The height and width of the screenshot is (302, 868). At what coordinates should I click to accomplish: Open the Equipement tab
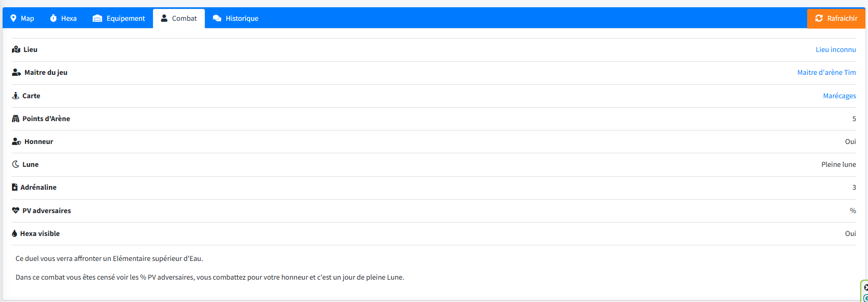(x=119, y=19)
